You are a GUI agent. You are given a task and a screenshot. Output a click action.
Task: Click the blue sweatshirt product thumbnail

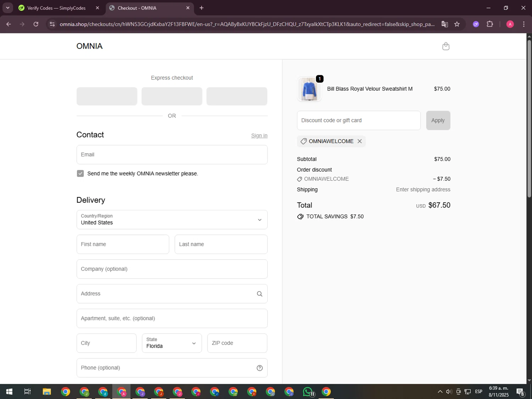coord(309,89)
